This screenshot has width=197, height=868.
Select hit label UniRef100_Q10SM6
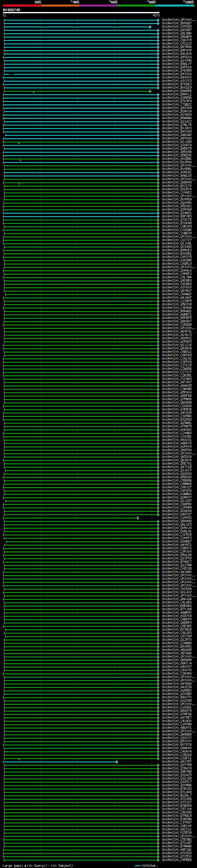[177, 60]
